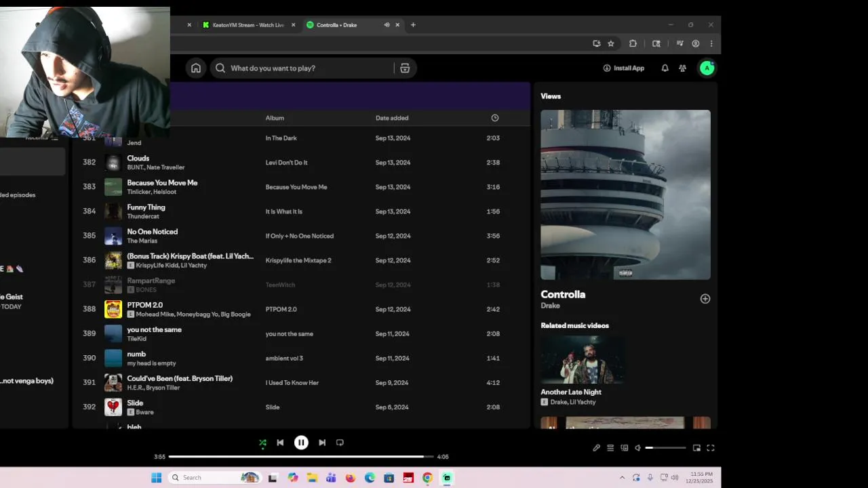This screenshot has width=868, height=488.
Task: Sort by the Duration clock icon
Action: pos(495,118)
